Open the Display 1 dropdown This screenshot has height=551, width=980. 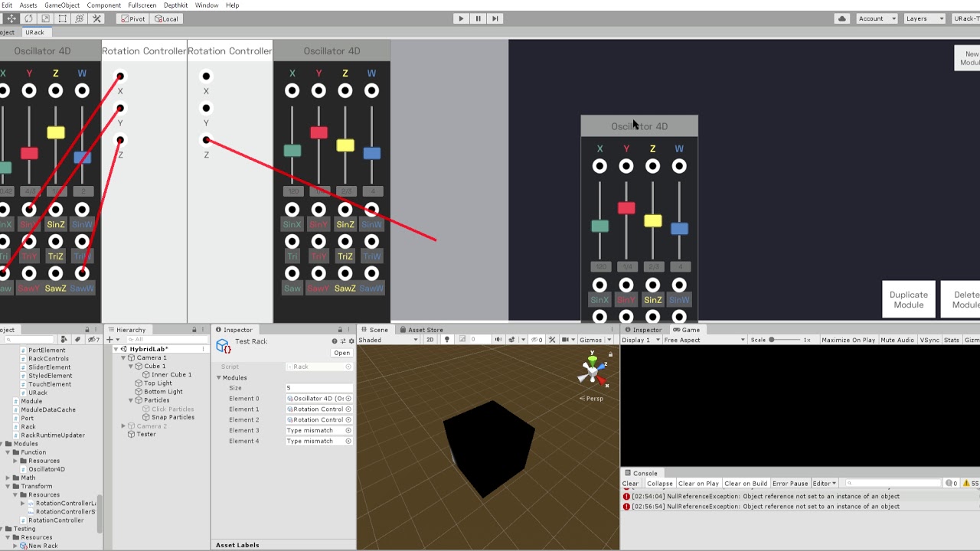(x=641, y=340)
